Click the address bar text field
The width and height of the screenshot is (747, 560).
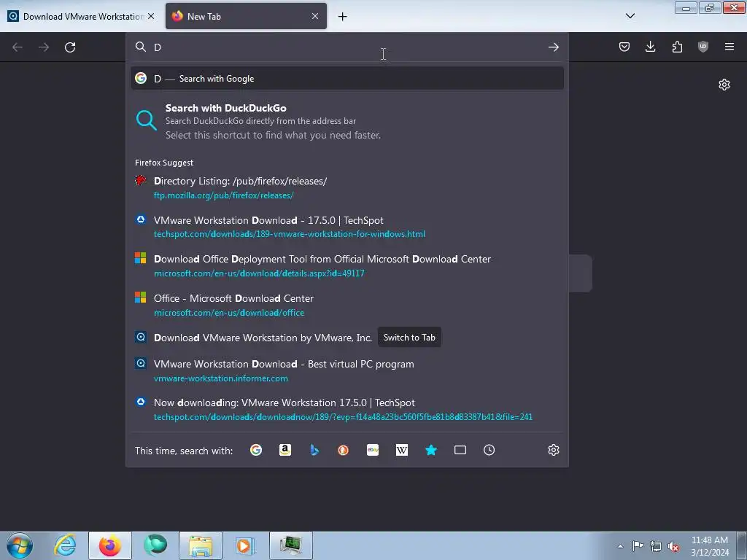347,47
